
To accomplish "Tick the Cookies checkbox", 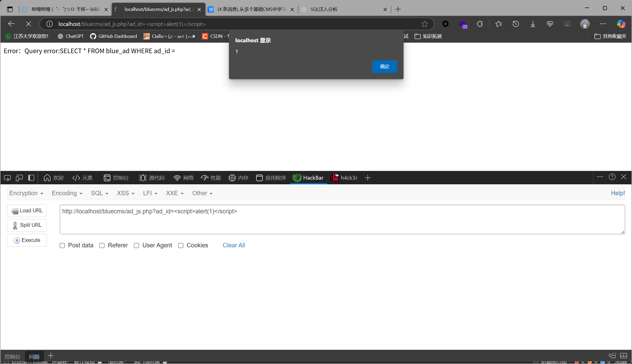I will click(x=181, y=246).
